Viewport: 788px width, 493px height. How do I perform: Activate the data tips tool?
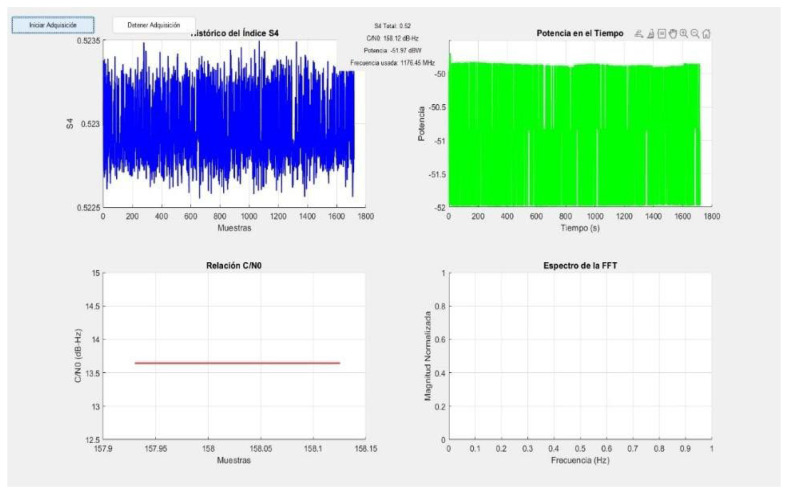tap(662, 34)
